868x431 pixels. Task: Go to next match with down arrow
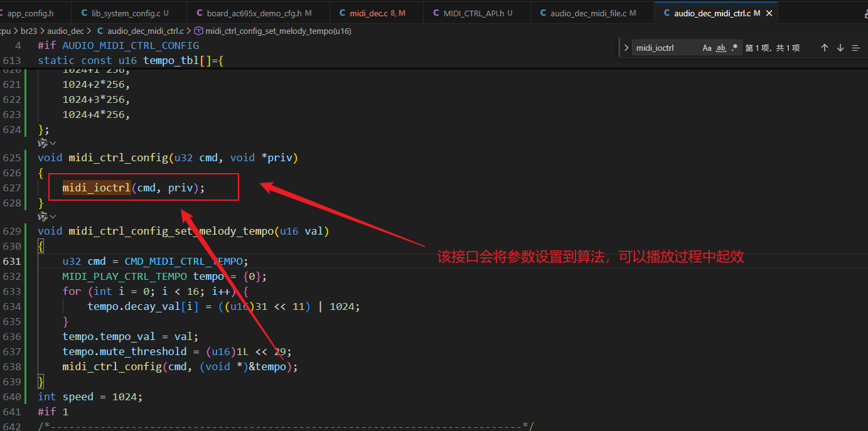[x=840, y=48]
